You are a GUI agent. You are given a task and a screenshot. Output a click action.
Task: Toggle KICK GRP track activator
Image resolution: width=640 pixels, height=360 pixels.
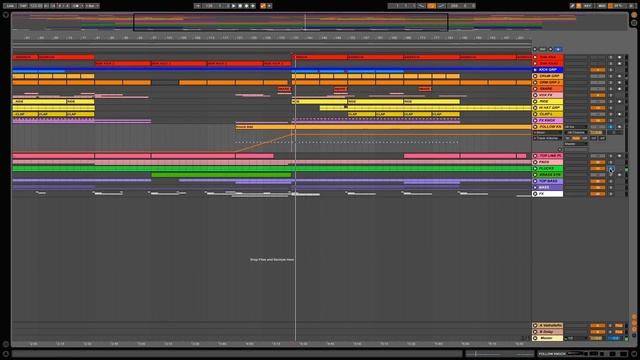pos(598,70)
